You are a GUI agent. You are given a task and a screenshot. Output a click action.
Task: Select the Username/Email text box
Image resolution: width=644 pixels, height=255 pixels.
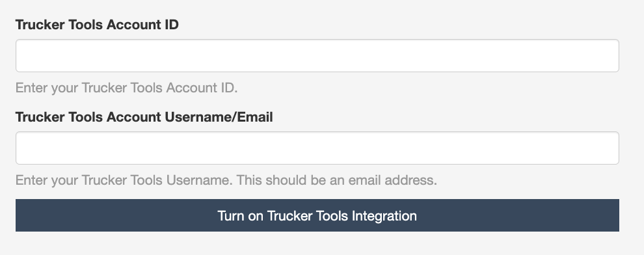317,148
